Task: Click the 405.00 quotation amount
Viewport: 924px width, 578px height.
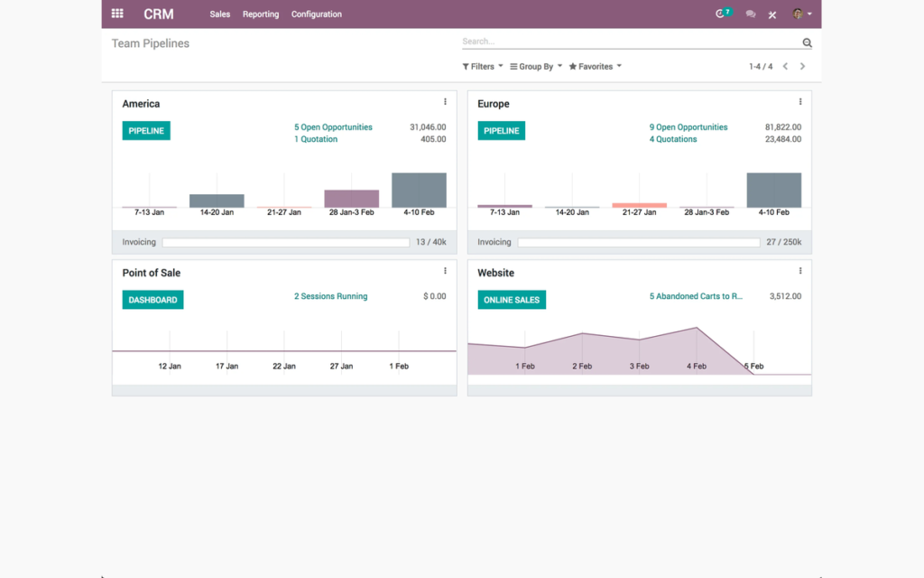Action: 433,139
